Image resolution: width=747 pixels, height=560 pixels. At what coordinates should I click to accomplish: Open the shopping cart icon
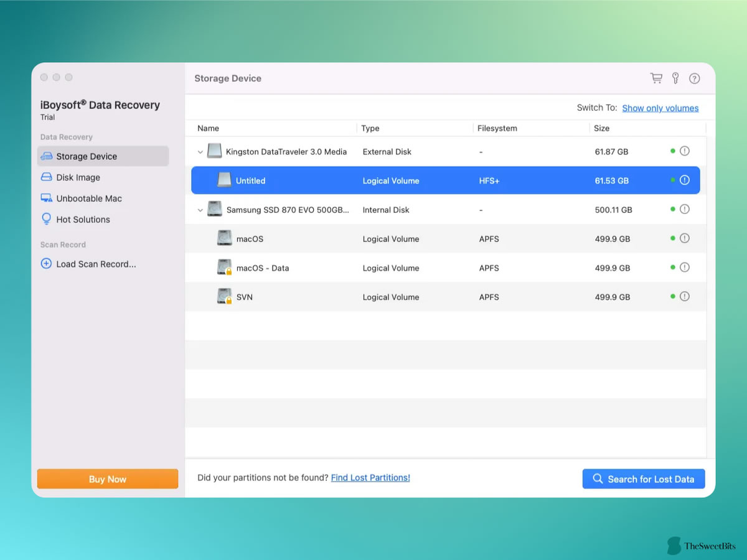tap(656, 78)
